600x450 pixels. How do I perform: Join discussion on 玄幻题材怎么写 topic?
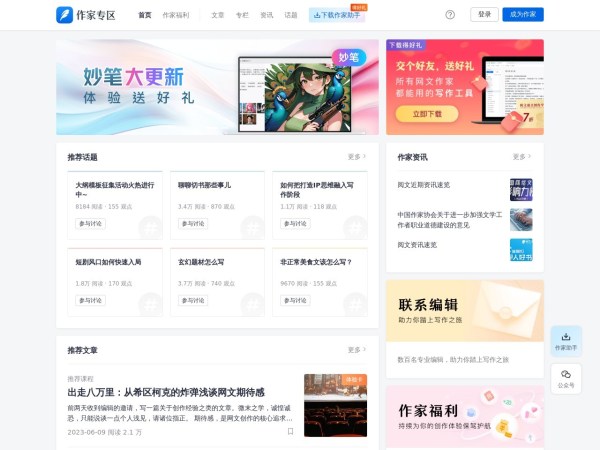pyautogui.click(x=193, y=300)
